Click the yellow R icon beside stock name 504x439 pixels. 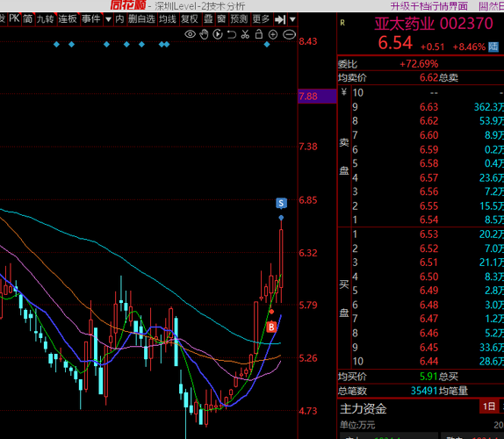point(342,23)
